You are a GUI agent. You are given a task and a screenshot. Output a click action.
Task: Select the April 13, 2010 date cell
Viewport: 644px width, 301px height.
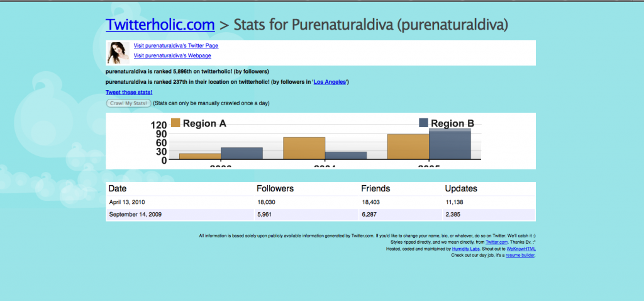tap(180, 202)
